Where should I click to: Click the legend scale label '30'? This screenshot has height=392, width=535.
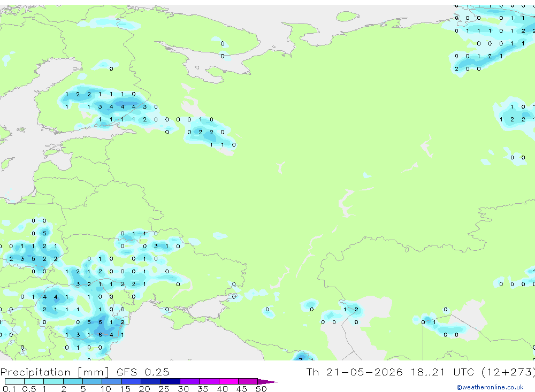(x=183, y=389)
